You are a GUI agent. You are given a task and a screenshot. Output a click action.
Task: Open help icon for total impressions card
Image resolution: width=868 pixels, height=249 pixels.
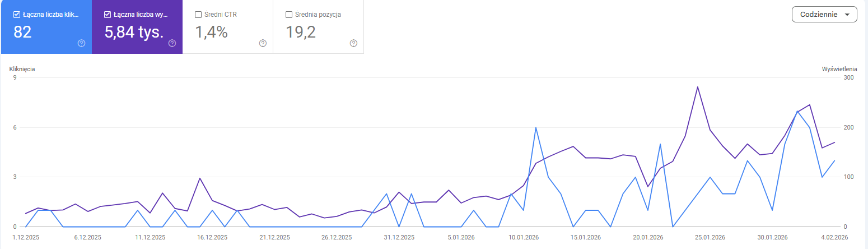(172, 43)
